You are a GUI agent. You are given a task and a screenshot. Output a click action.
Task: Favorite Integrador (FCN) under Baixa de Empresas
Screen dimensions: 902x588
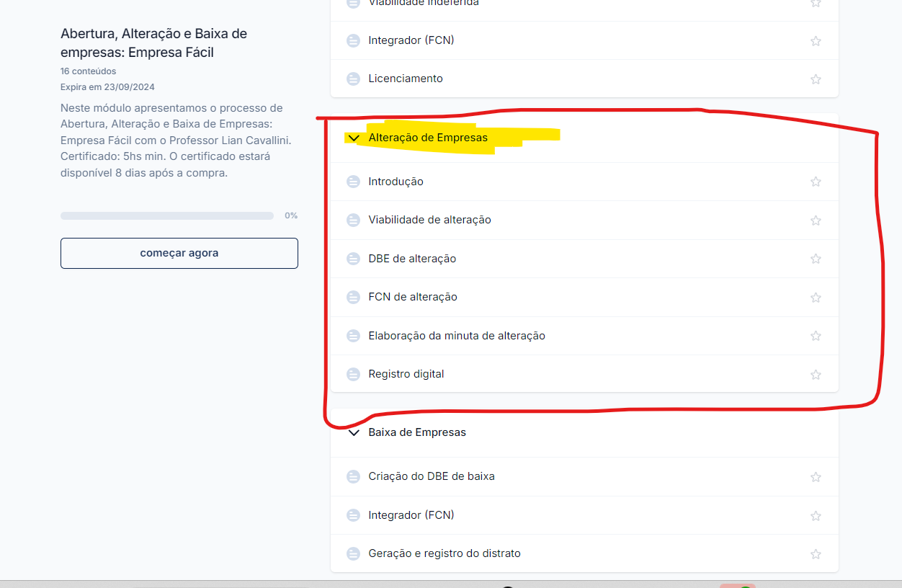click(x=816, y=516)
